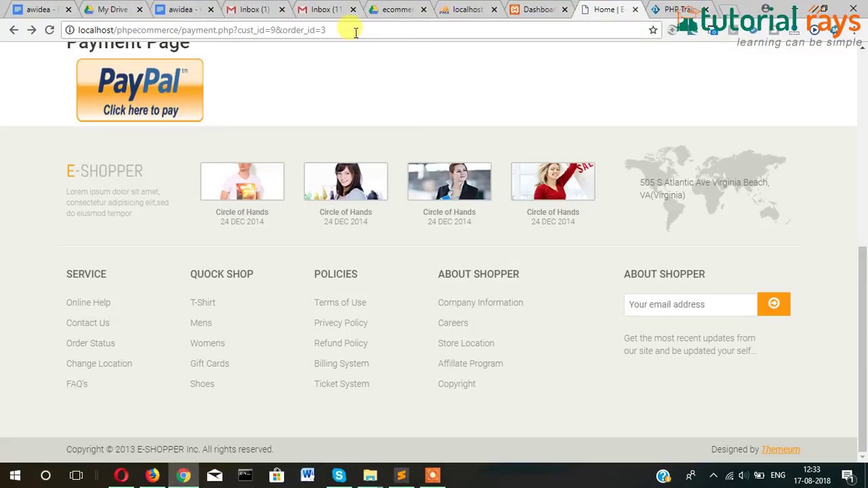The width and height of the screenshot is (868, 488).
Task: Submit email with the orange arrow button
Action: [x=774, y=304]
